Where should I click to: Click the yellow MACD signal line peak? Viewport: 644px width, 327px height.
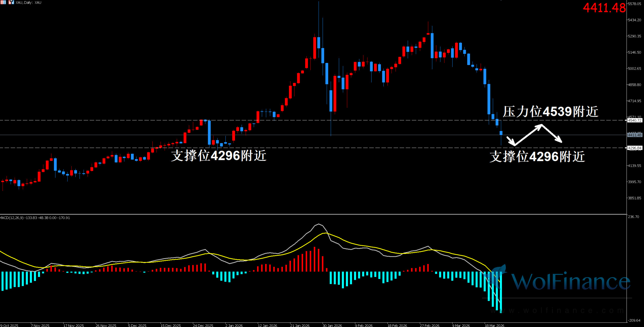click(x=325, y=233)
